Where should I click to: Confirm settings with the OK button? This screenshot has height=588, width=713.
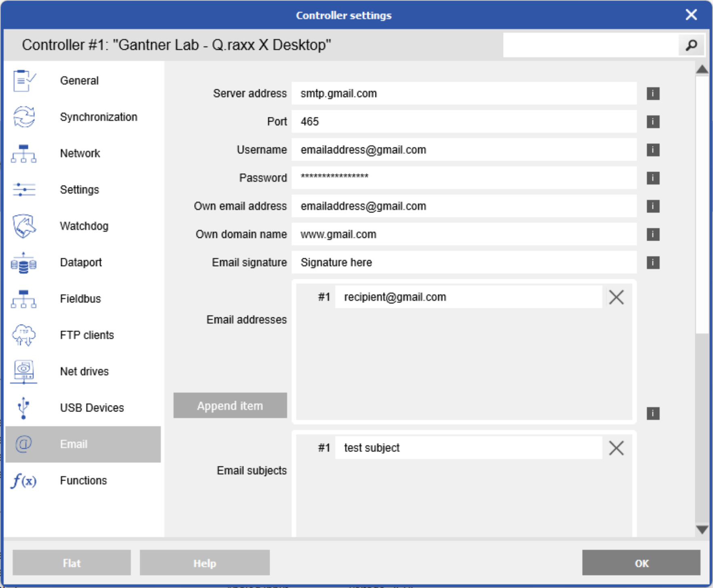[x=641, y=563]
